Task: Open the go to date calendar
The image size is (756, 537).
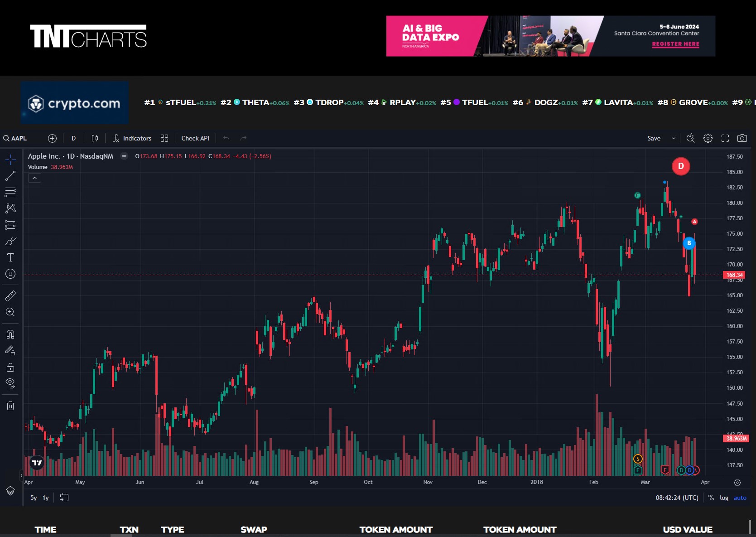Action: (64, 498)
